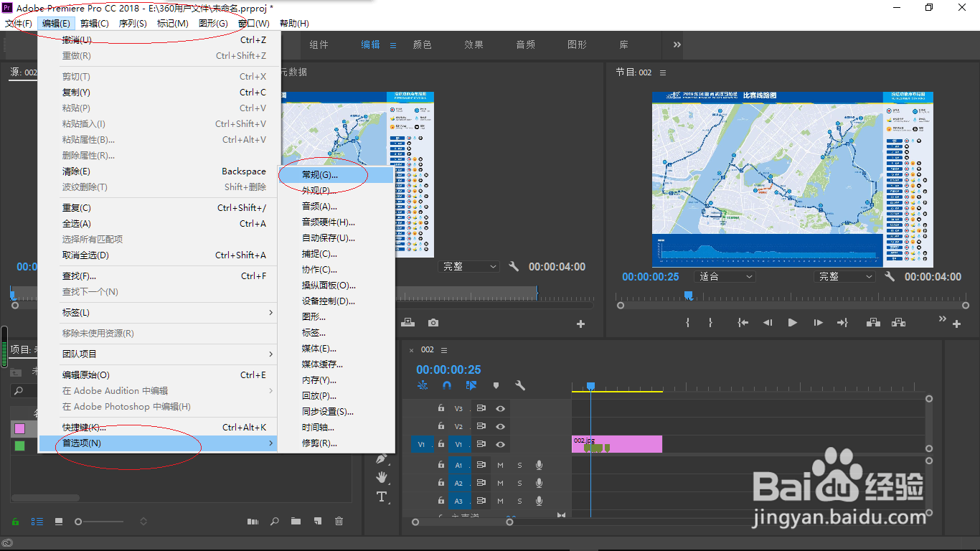Play sequence in Program monitor
980x551 pixels.
click(x=793, y=323)
